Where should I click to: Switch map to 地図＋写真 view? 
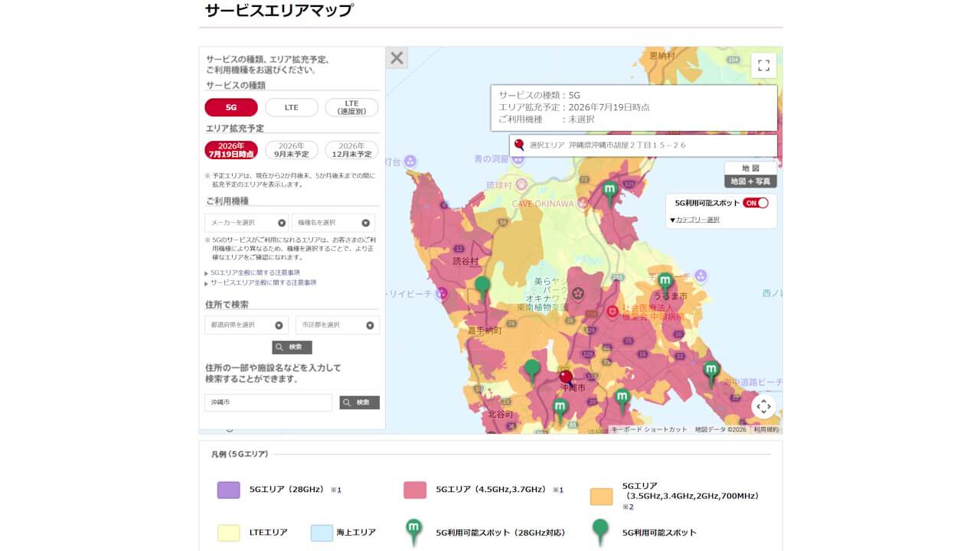tap(750, 181)
